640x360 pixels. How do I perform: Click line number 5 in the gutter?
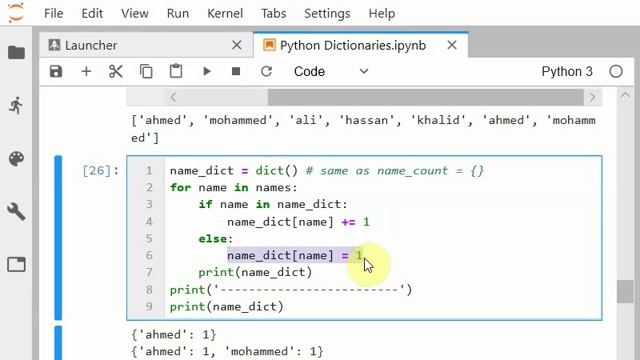coord(149,238)
